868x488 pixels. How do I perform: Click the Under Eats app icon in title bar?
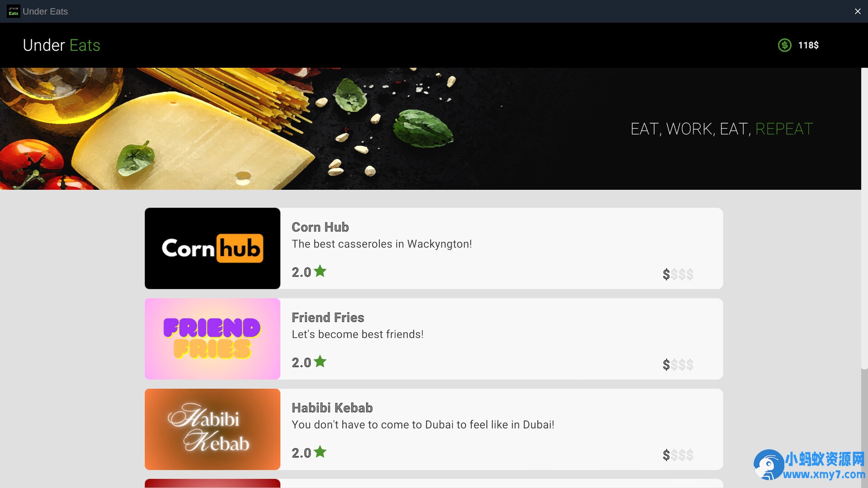(14, 11)
